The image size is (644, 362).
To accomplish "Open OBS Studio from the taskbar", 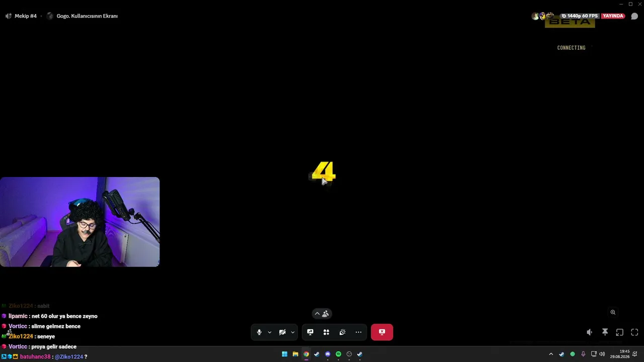I will [349, 354].
